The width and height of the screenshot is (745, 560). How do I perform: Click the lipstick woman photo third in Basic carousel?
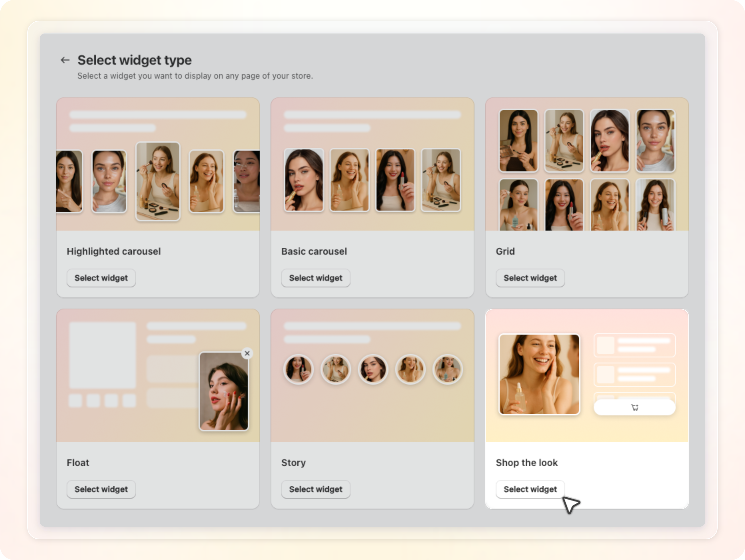click(395, 180)
